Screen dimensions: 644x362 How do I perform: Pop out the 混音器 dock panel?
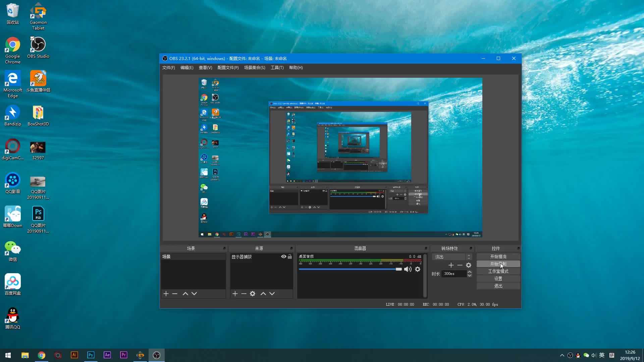426,248
